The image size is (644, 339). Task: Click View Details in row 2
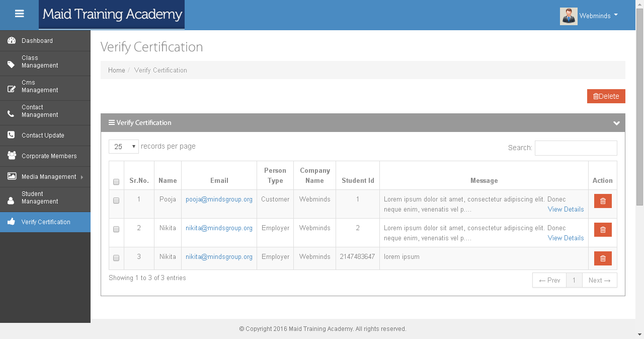566,238
